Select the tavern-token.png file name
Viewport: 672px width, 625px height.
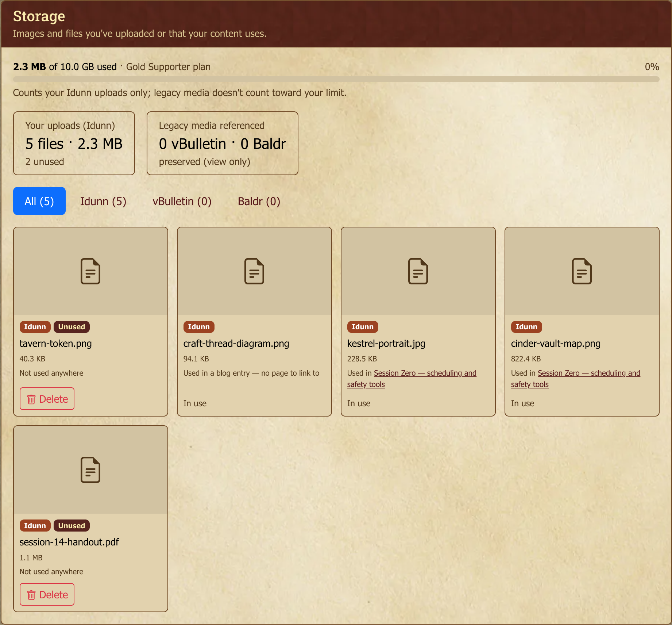pos(55,344)
